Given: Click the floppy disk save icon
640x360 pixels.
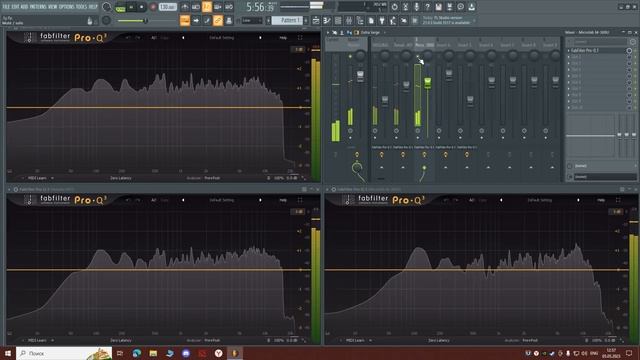Looking at the screenshot, I should (x=438, y=7).
